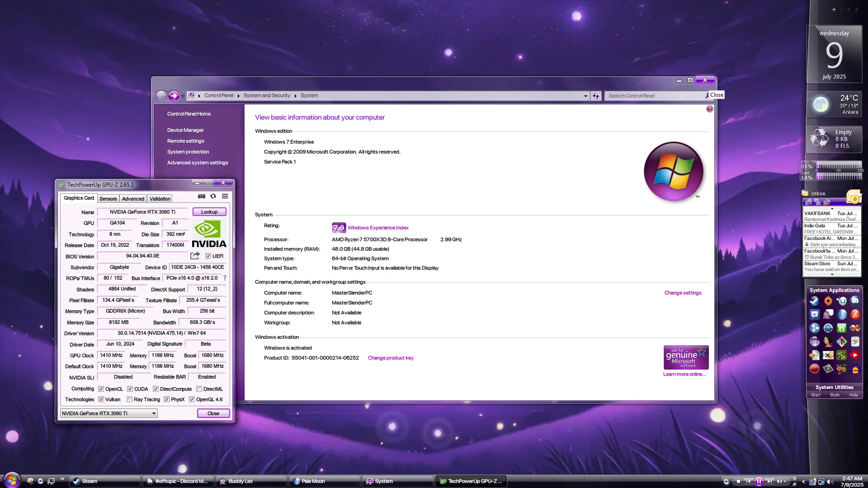Open the GPU-Z hamburger menu

225,196
